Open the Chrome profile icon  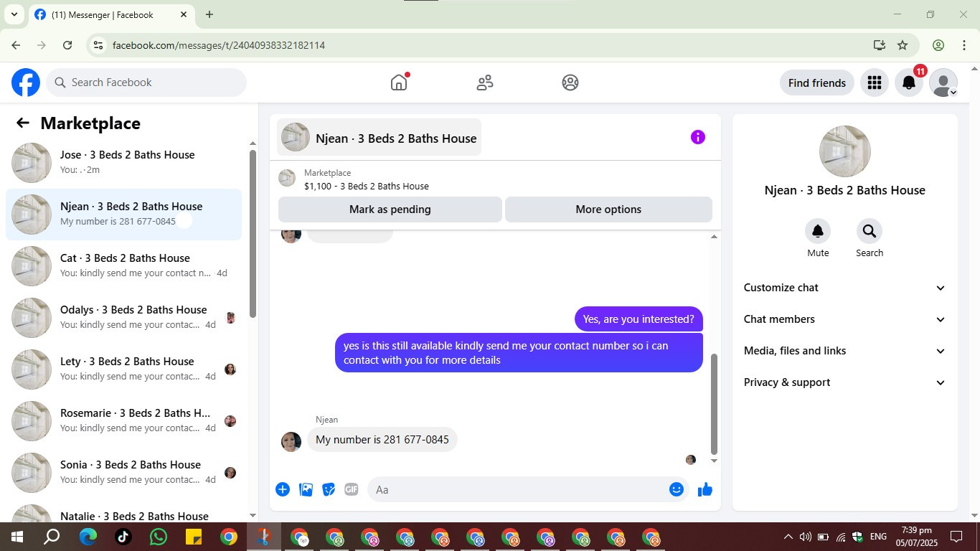click(x=938, y=45)
